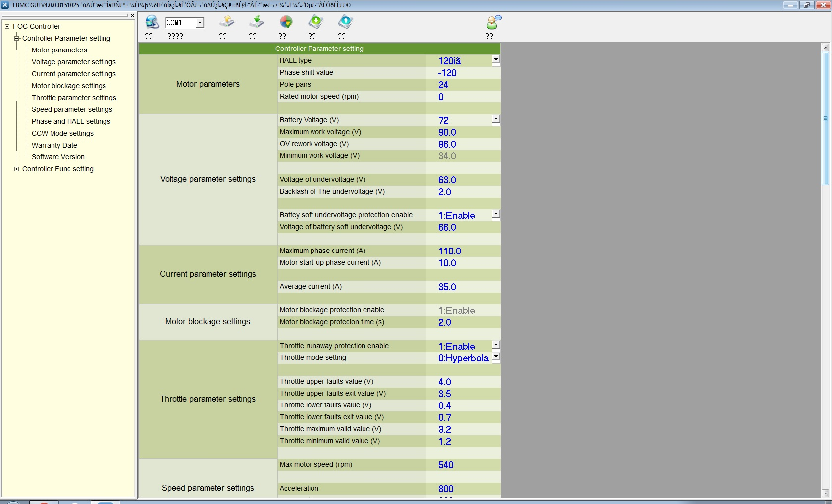
Task: Close the left tree panel with X
Action: pos(132,16)
